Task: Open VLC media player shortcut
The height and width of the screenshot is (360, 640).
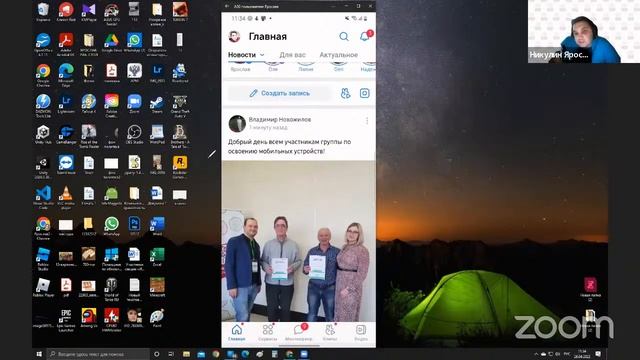Action: pyautogui.click(x=66, y=197)
